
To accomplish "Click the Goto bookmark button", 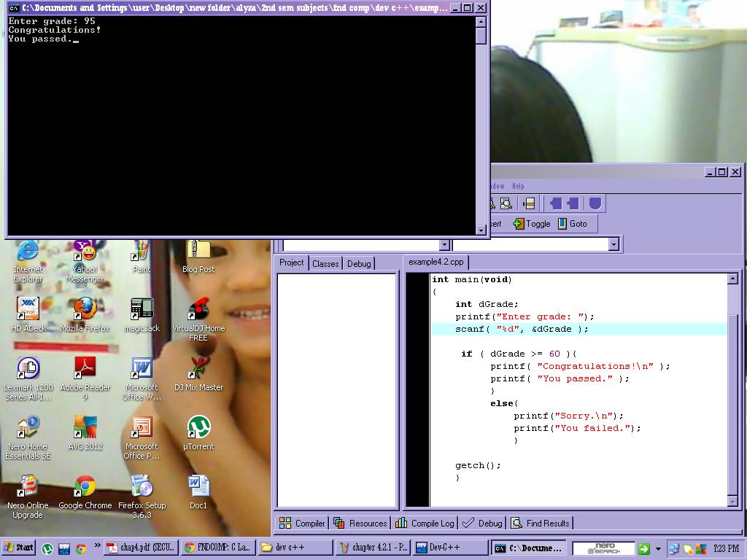I will (x=573, y=224).
